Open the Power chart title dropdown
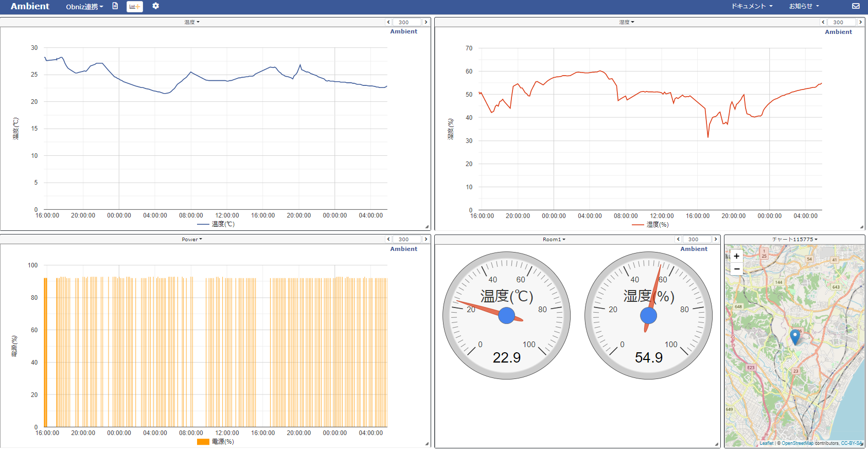The image size is (868, 451). tap(192, 240)
